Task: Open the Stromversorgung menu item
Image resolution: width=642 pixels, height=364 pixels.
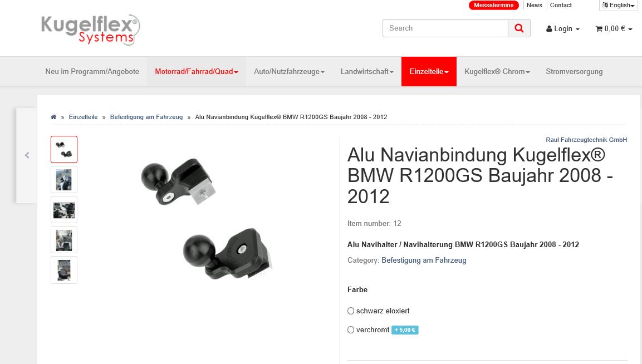Action: [574, 72]
